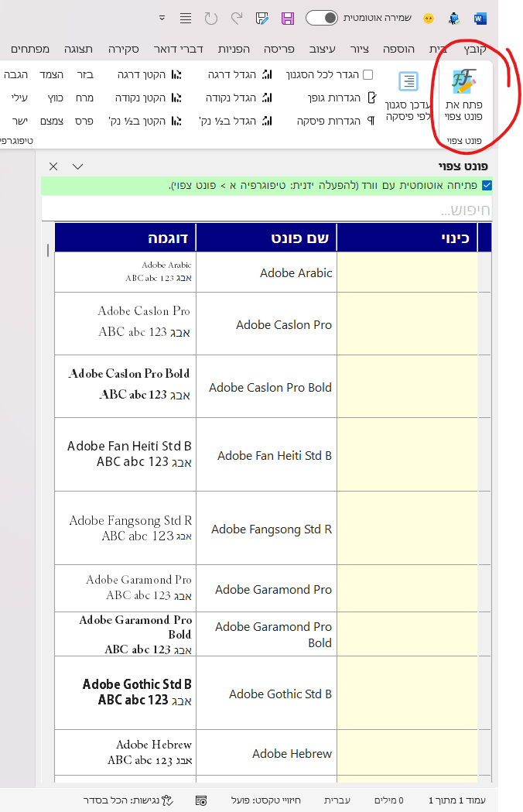This screenshot has width=523, height=812.
Task: Click the חיזוי טקסט: פועל status
Action: click(265, 800)
